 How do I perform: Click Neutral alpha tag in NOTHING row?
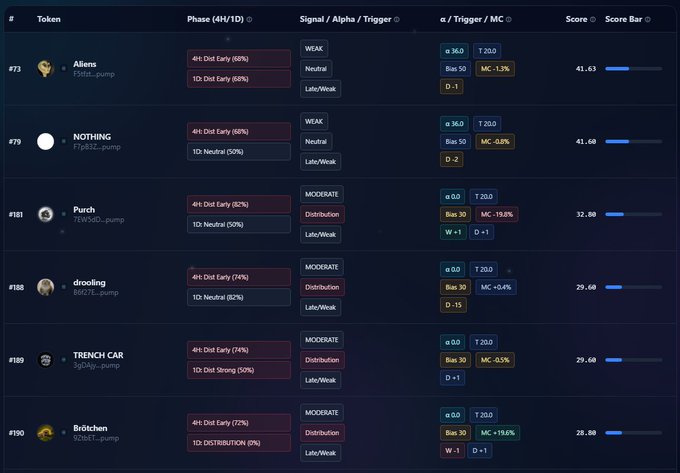316,141
